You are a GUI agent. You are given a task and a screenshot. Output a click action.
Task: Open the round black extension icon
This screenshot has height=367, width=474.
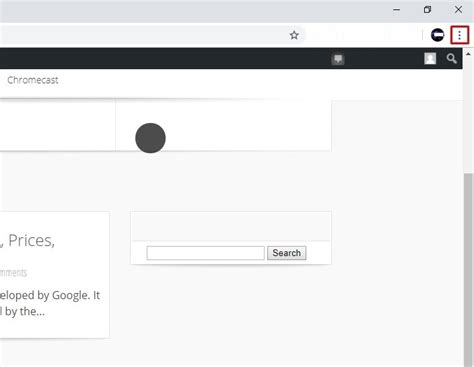pyautogui.click(x=437, y=35)
